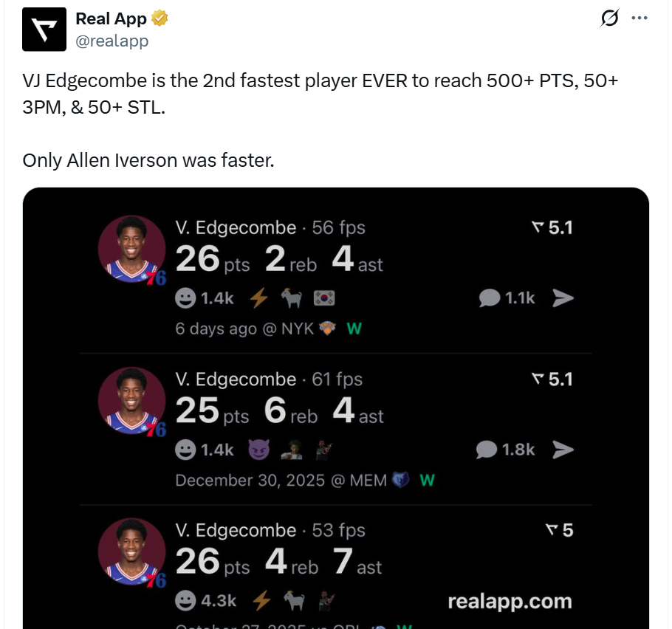Screen dimensions: 672x629
Task: Click the lightning bolt reaction on the first card
Action: pyautogui.click(x=258, y=298)
